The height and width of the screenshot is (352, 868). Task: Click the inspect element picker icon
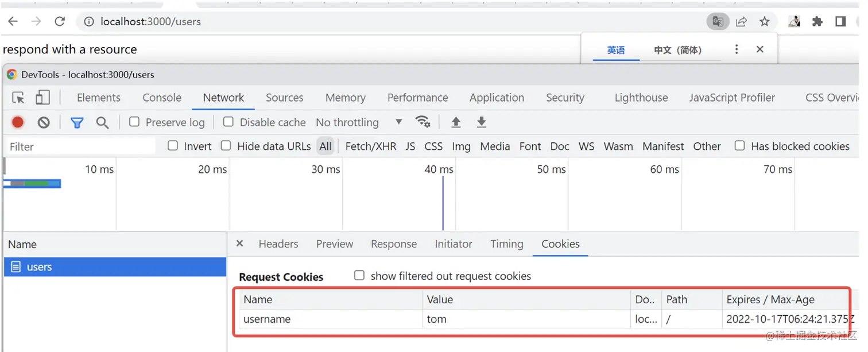[18, 98]
